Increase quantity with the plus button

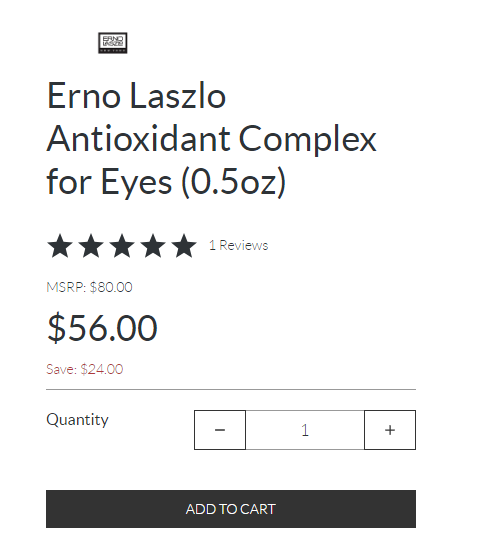tap(390, 430)
